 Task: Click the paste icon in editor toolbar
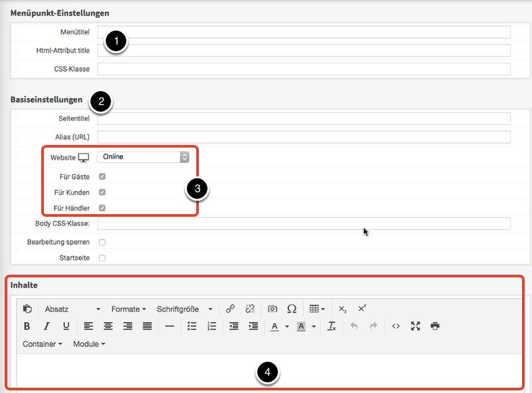click(27, 309)
